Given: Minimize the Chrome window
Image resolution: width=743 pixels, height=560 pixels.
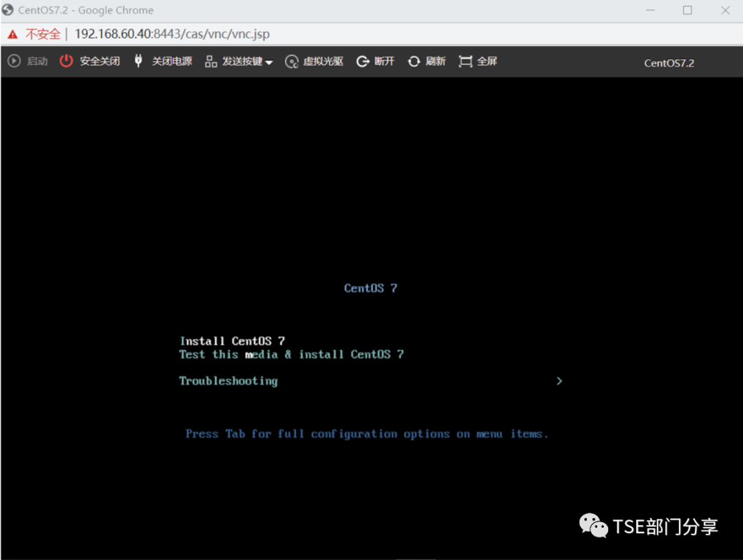Looking at the screenshot, I should coord(651,10).
